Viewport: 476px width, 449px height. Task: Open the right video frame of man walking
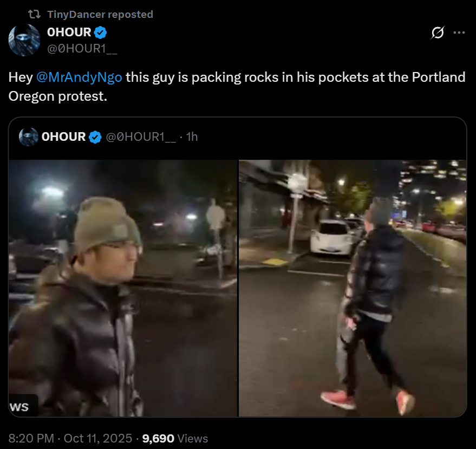(353, 288)
